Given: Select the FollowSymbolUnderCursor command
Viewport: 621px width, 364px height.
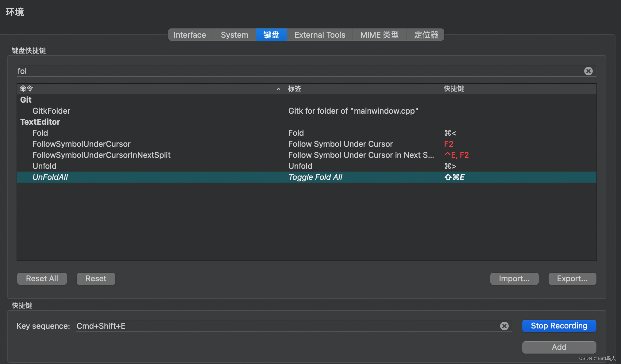Looking at the screenshot, I should tap(81, 144).
